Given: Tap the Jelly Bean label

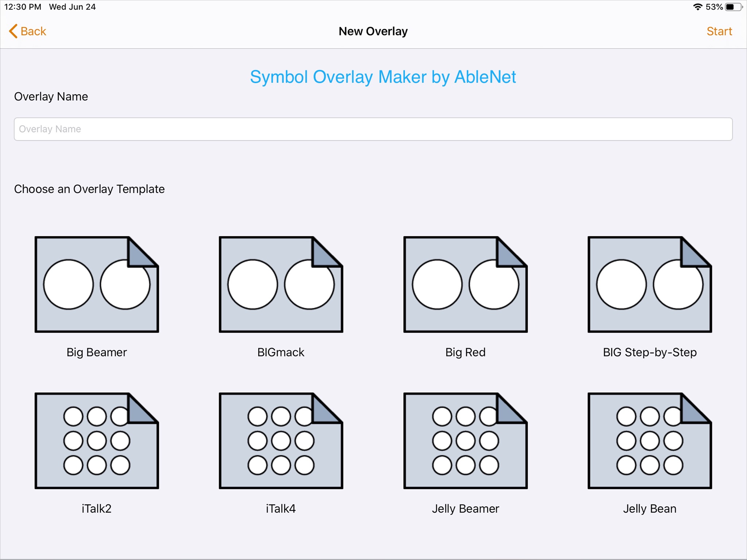Looking at the screenshot, I should click(x=650, y=509).
